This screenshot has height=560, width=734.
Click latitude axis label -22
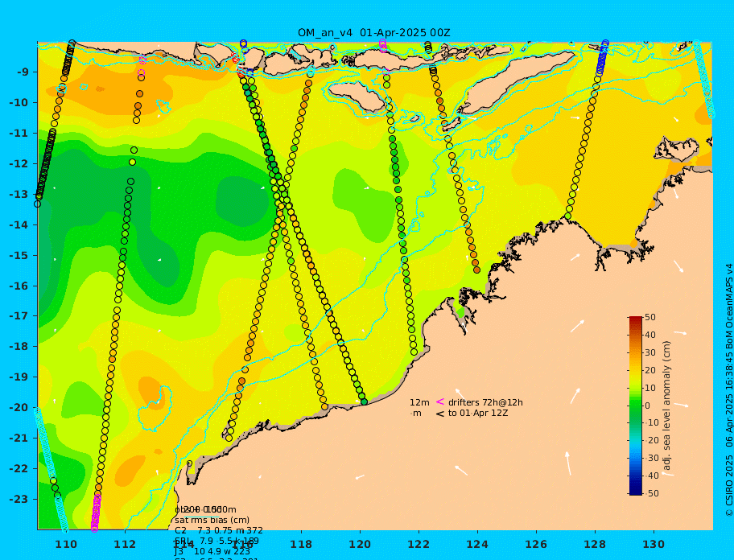pos(20,468)
